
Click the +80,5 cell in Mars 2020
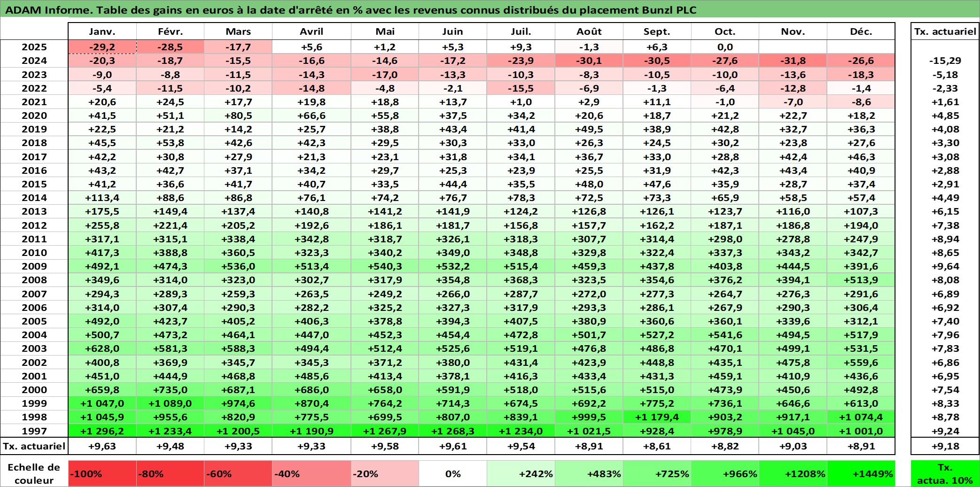pyautogui.click(x=238, y=116)
